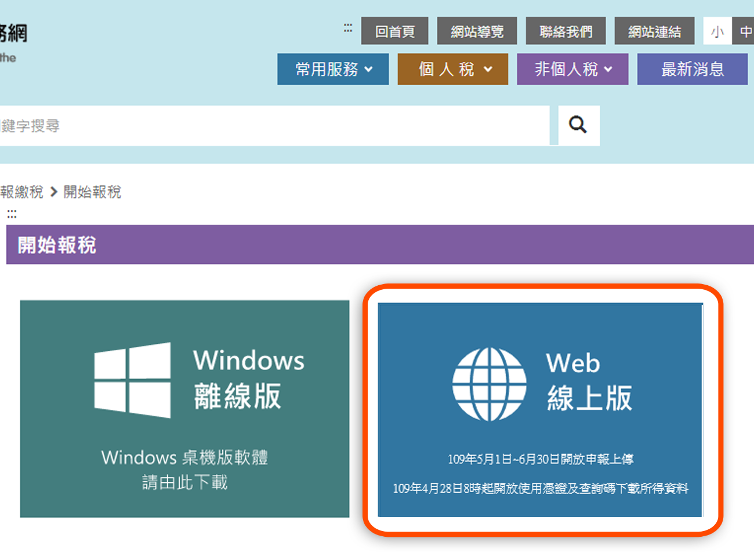The height and width of the screenshot is (560, 754).
Task: Open the 回首頁 home link
Action: pyautogui.click(x=395, y=31)
